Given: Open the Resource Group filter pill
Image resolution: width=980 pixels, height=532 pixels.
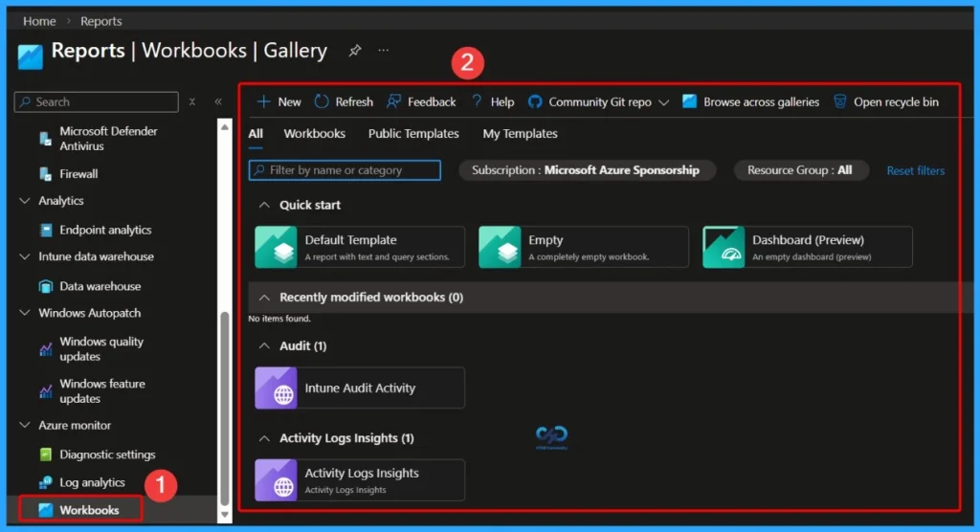Looking at the screenshot, I should pyautogui.click(x=801, y=170).
